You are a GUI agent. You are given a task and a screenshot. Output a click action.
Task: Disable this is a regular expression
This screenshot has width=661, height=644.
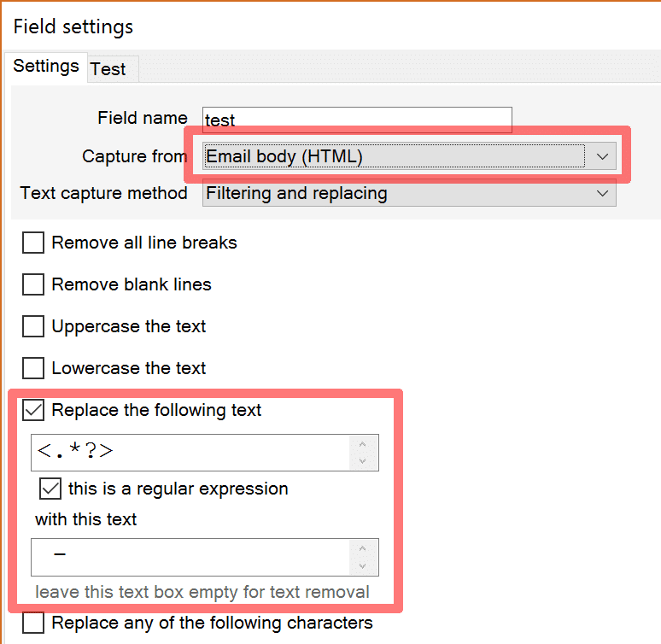pyautogui.click(x=50, y=489)
